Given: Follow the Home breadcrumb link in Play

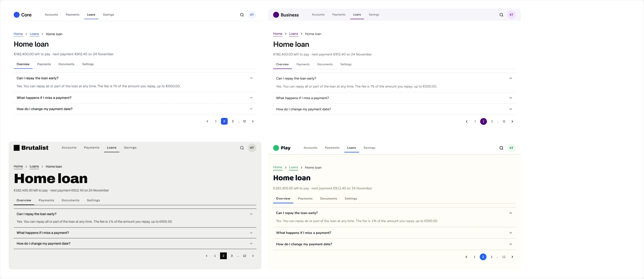Looking at the screenshot, I should click(x=278, y=167).
